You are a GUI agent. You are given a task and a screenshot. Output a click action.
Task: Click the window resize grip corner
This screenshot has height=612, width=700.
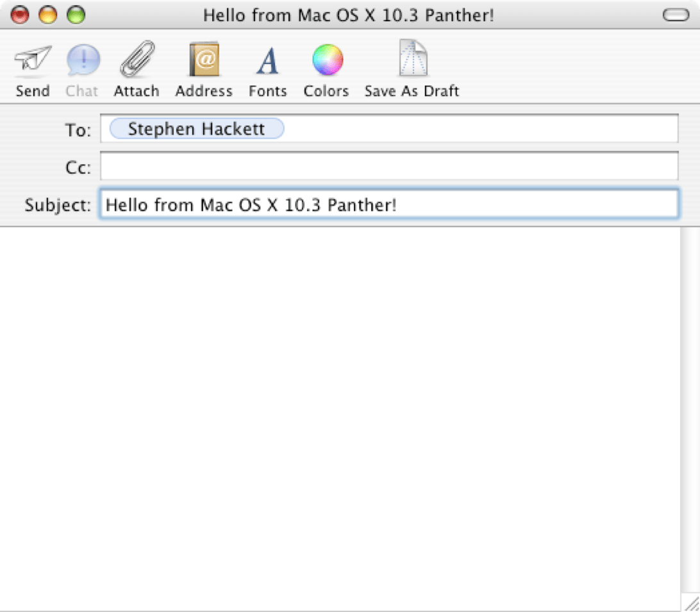pos(690,602)
